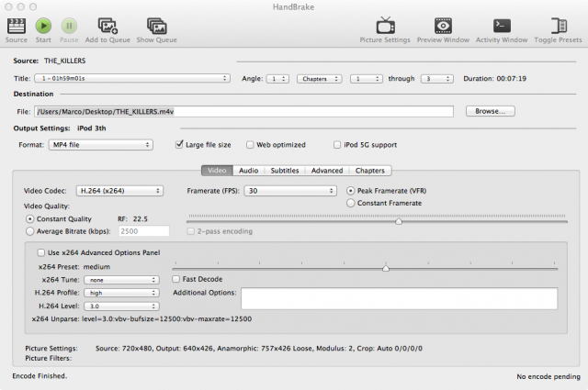This screenshot has height=390, width=588.
Task: Switch to the Subtitles tab
Action: tap(285, 171)
